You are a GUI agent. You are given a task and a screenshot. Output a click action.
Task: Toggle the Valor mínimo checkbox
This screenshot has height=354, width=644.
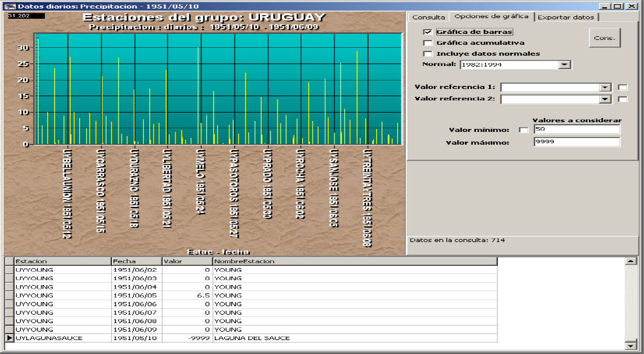point(524,130)
